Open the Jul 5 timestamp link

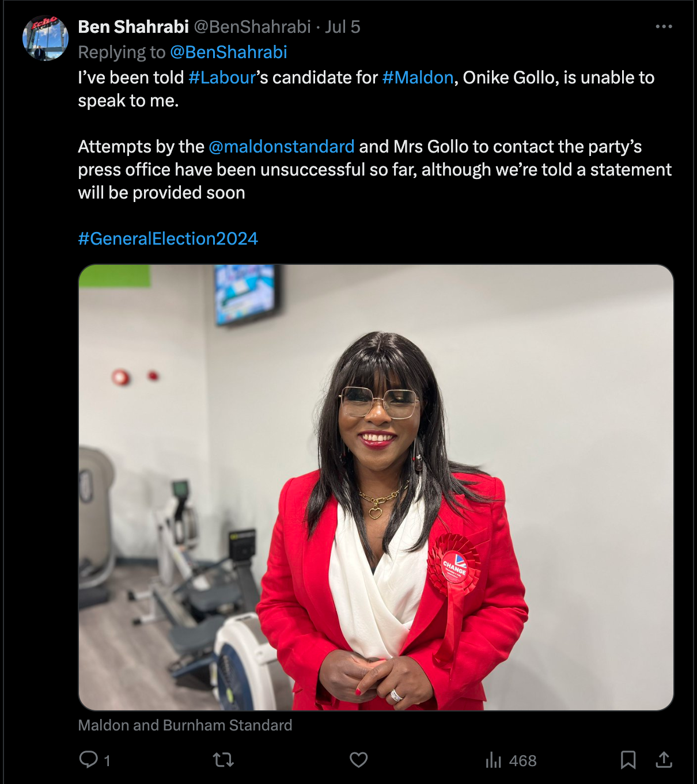point(342,26)
